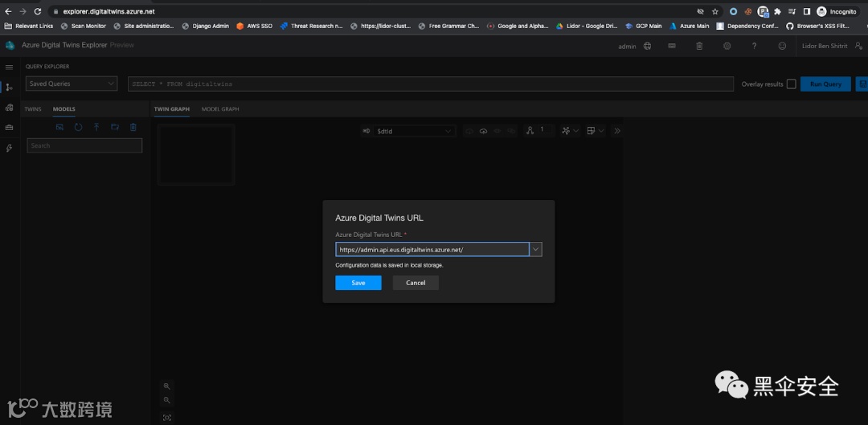The height and width of the screenshot is (425, 868).
Task: Bookmark this page with star icon
Action: click(714, 11)
